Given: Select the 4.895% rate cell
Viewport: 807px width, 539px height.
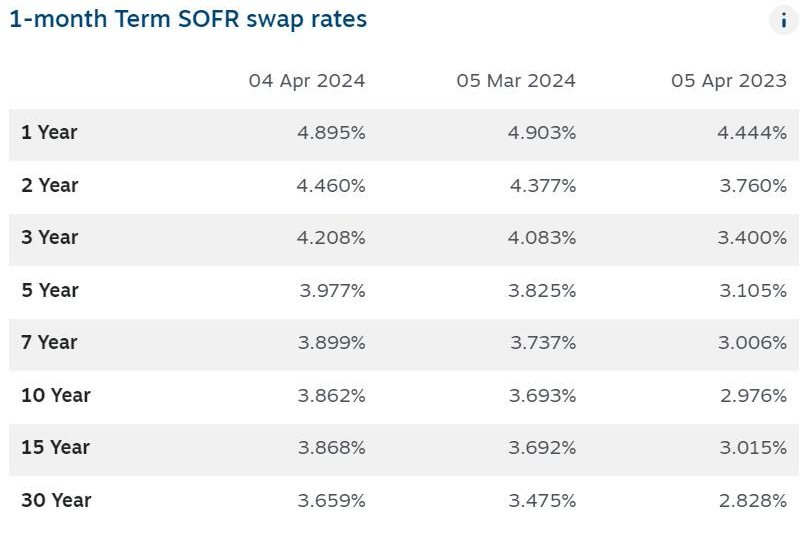Looking at the screenshot, I should (x=331, y=133).
